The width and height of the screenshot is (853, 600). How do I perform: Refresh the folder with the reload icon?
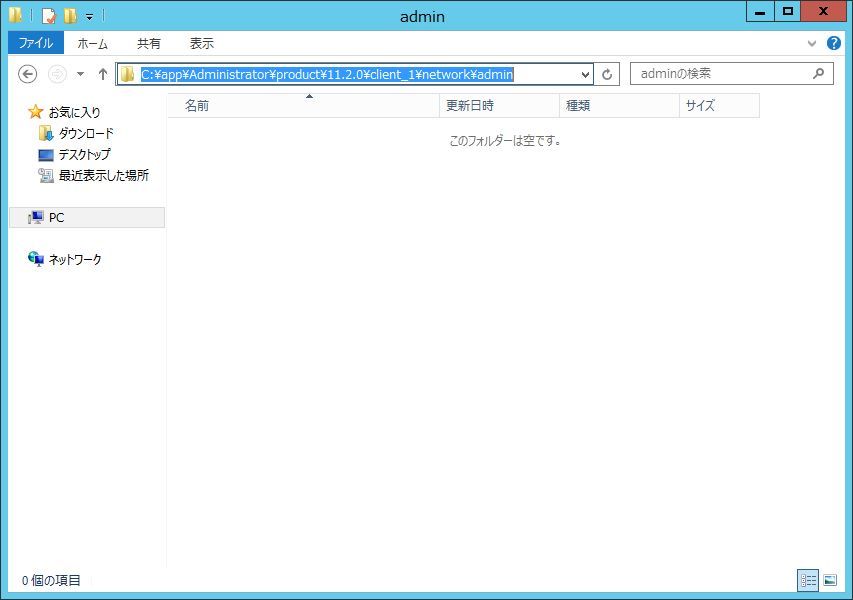tap(607, 74)
